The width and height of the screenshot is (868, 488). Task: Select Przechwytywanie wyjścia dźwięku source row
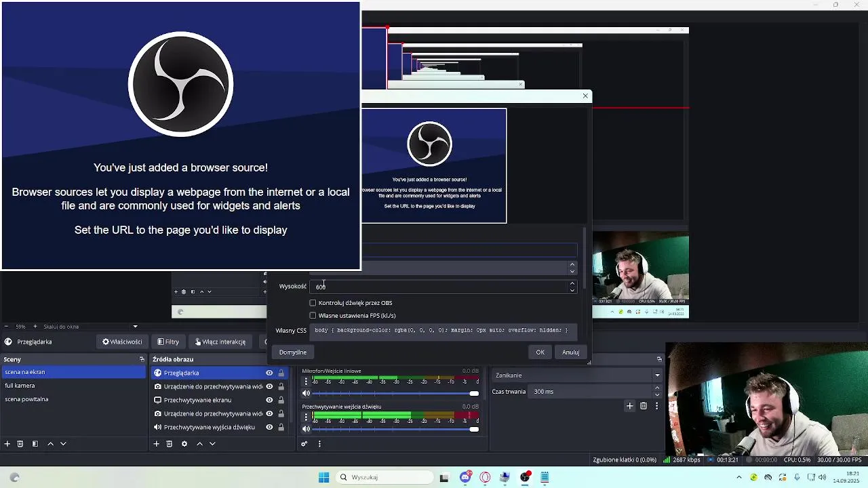[x=220, y=427]
